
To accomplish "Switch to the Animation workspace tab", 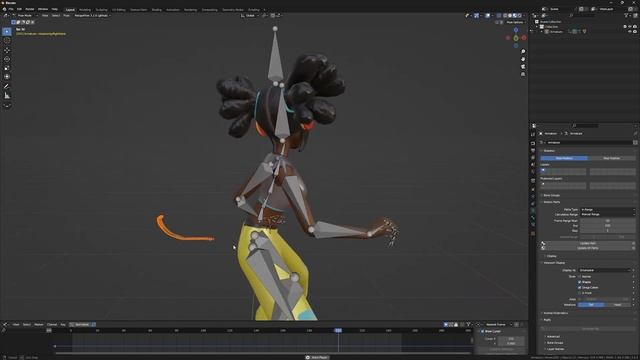I will [173, 9].
